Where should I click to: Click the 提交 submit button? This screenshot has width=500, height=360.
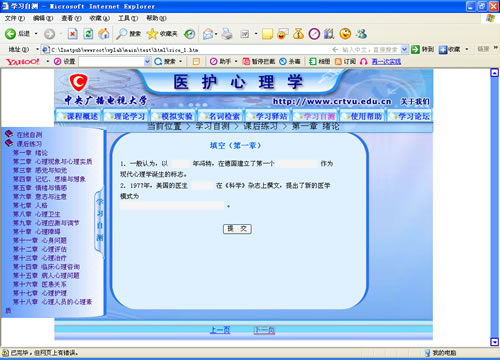pyautogui.click(x=237, y=229)
